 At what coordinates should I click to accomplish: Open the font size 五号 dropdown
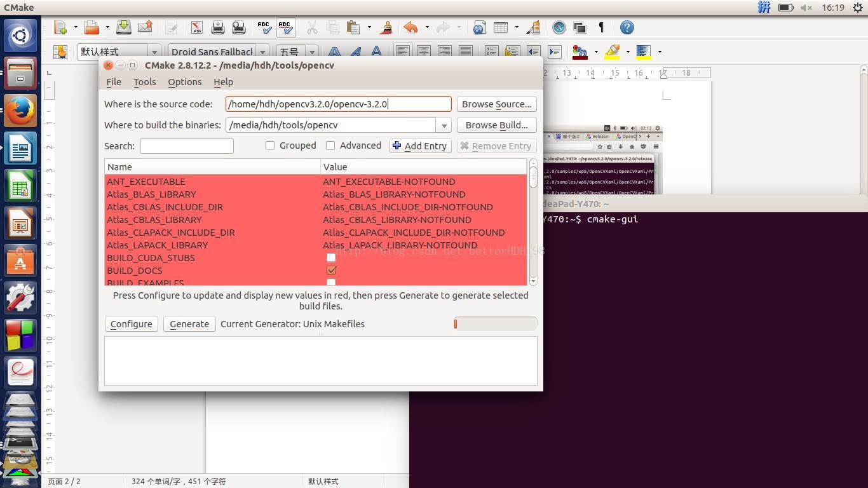click(312, 51)
